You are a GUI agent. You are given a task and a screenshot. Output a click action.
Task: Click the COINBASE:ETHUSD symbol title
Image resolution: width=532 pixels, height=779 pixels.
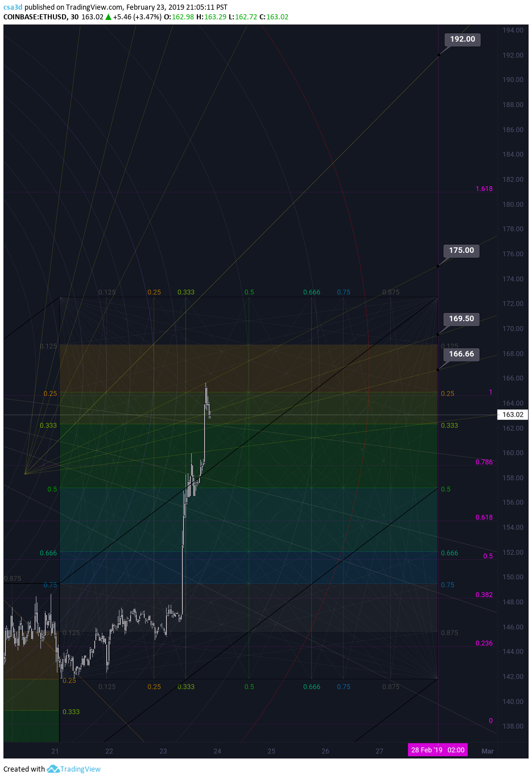click(35, 17)
